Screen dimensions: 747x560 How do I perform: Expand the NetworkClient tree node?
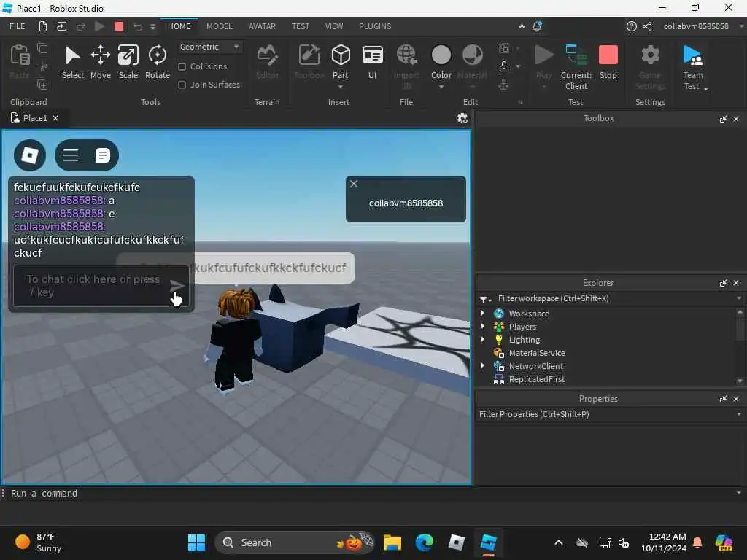pos(482,366)
